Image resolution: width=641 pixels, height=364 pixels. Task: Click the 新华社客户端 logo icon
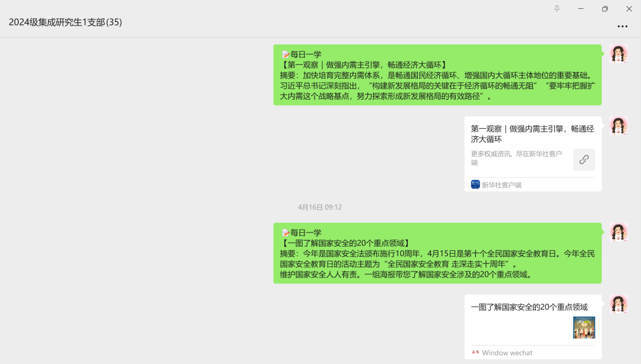pos(475,184)
